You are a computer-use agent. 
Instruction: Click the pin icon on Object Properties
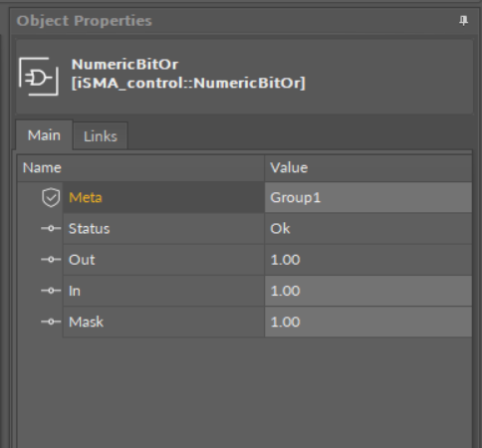point(463,21)
